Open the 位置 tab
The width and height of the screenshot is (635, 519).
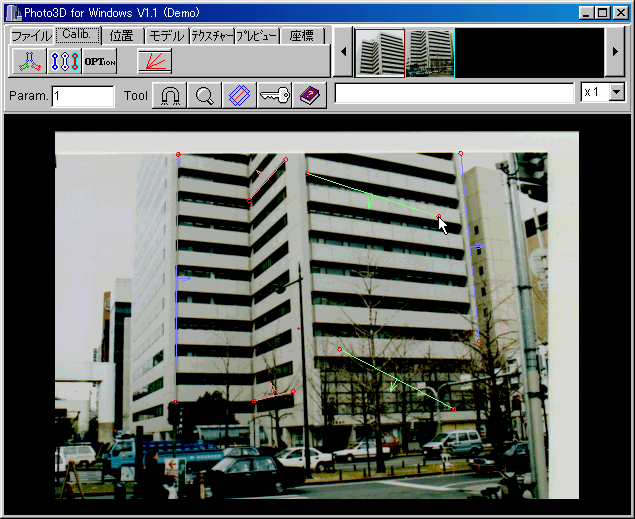(121, 36)
